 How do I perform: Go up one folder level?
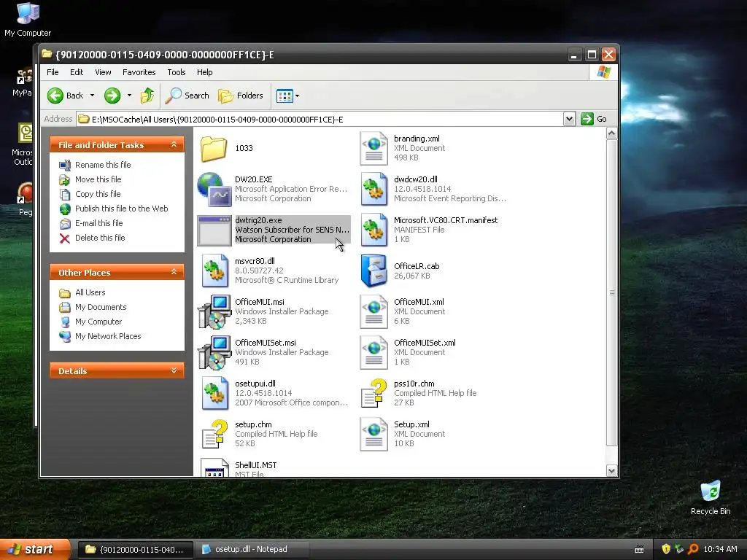[147, 96]
